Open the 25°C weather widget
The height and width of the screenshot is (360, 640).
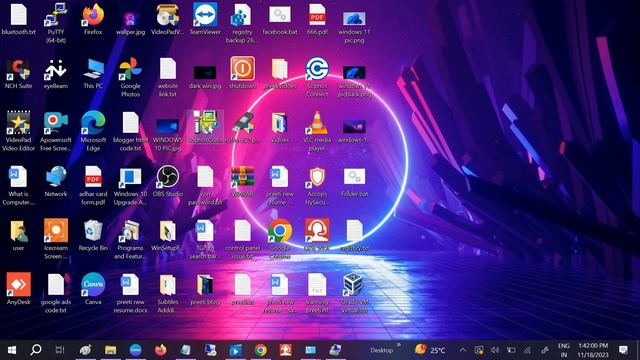pyautogui.click(x=430, y=350)
